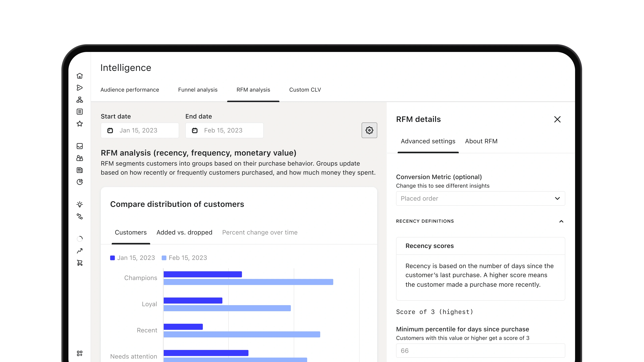Click the minimum percentile field showing 66
Viewport: 644px width, 362px height.
pyautogui.click(x=480, y=350)
